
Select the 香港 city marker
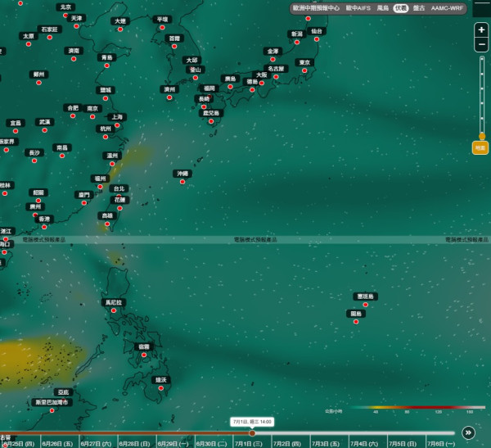pos(44,227)
